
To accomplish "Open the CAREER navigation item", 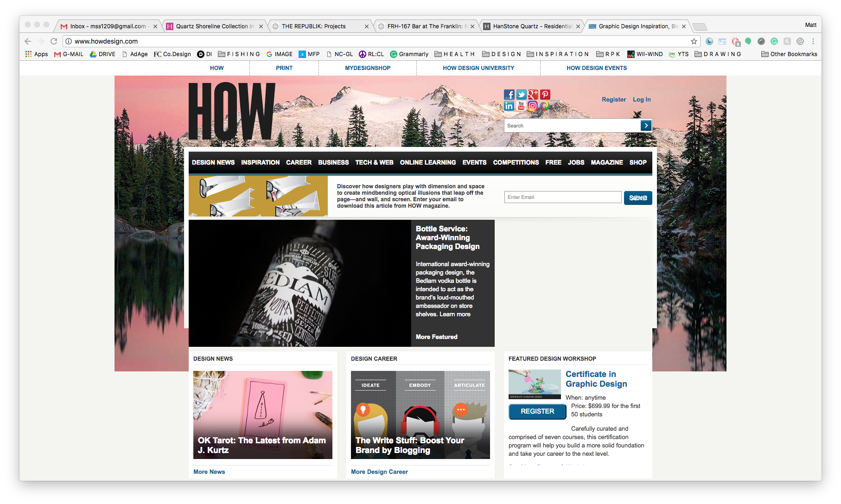I will tap(299, 162).
